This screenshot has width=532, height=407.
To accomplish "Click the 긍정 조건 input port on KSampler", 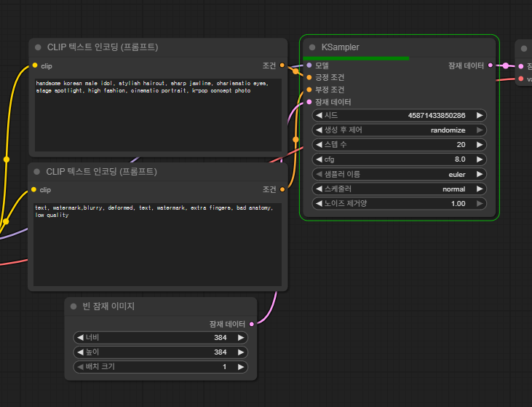I will coord(309,77).
